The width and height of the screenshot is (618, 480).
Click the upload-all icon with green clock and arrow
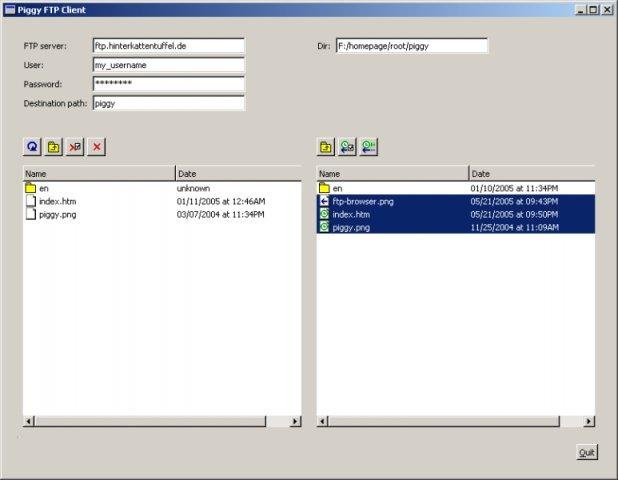click(369, 147)
